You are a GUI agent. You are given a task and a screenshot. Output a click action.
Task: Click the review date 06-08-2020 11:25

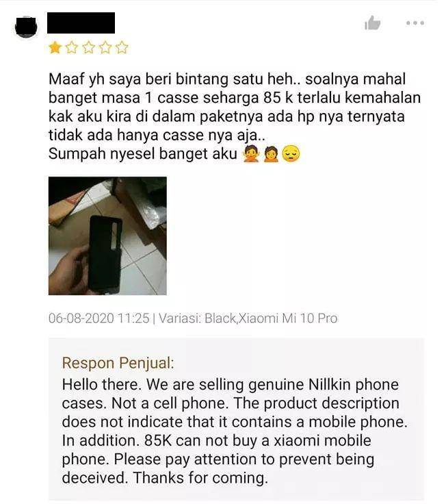click(x=99, y=318)
